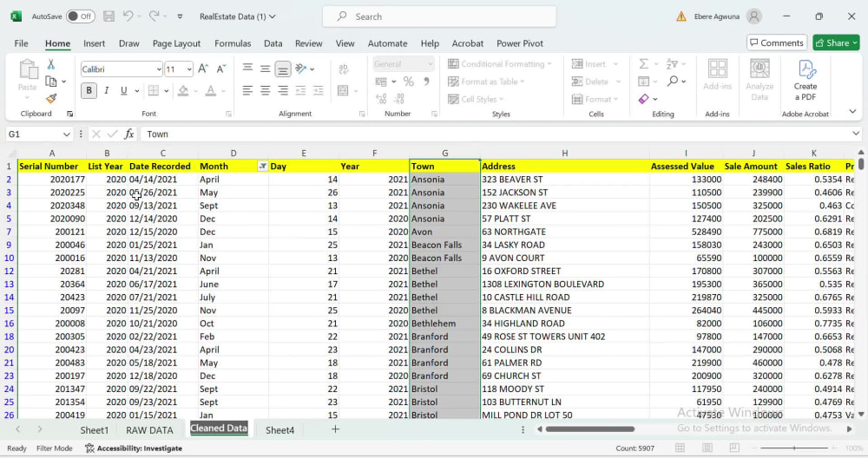
Task: Switch to RAW DATA sheet tab
Action: tap(149, 429)
